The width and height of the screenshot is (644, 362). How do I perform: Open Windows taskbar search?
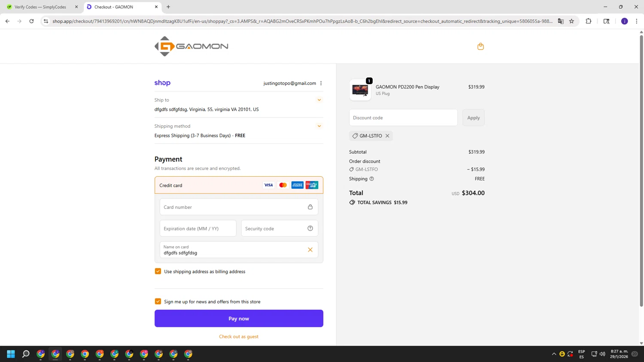[26, 354]
